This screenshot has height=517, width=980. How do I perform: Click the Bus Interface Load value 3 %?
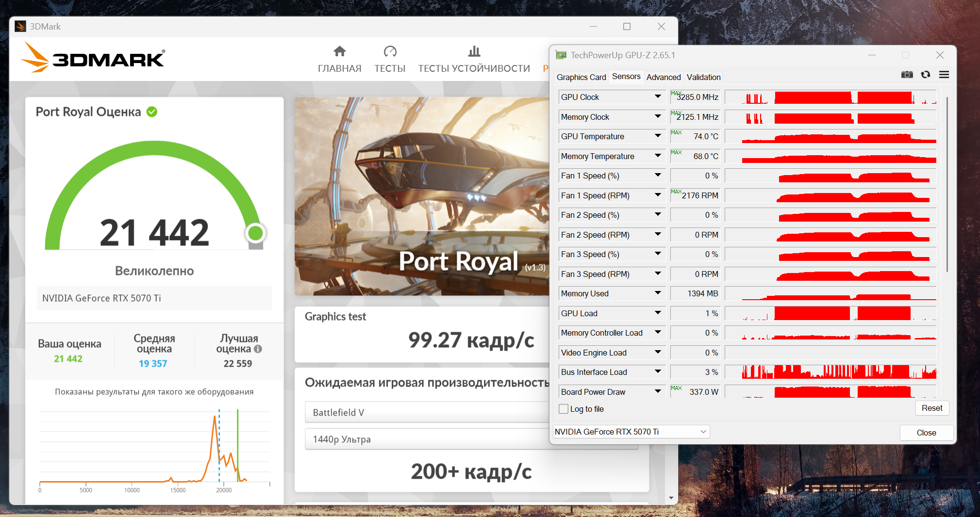(x=695, y=372)
